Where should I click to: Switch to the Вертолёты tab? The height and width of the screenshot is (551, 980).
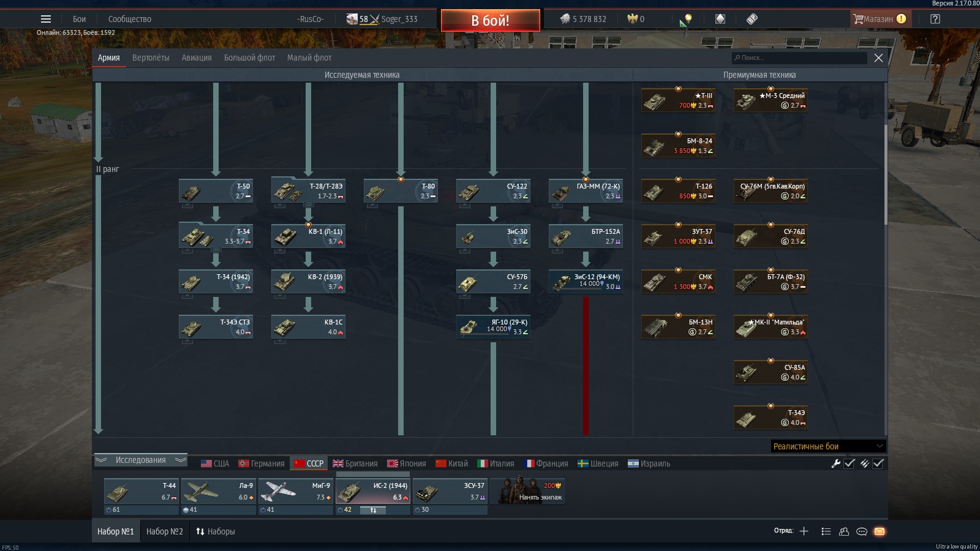click(151, 58)
